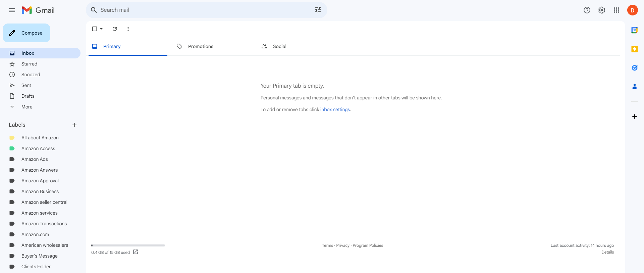The image size is (644, 273).
Task: Open the Program Policies link
Action: click(x=368, y=245)
